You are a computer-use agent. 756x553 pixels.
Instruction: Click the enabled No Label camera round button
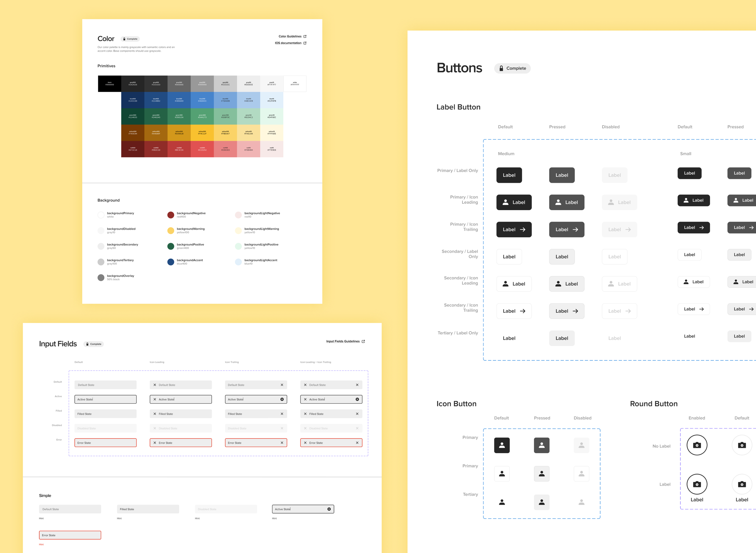tap(697, 445)
